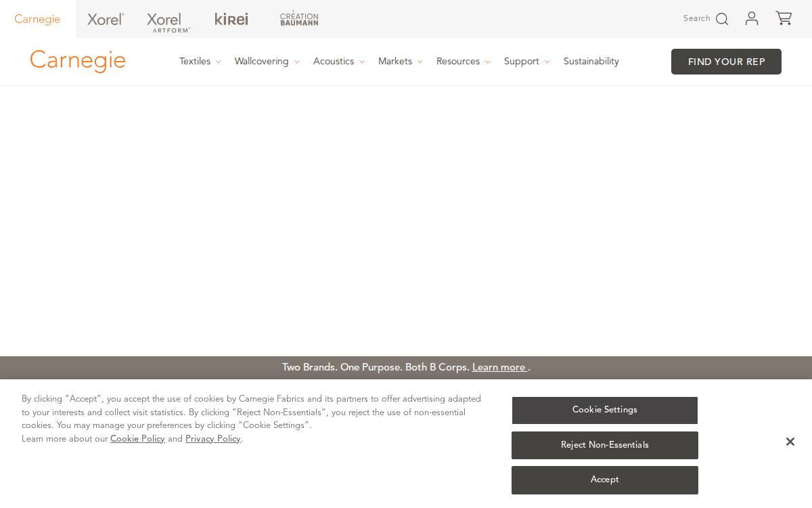Expand the Acoustics menu

pos(338,62)
